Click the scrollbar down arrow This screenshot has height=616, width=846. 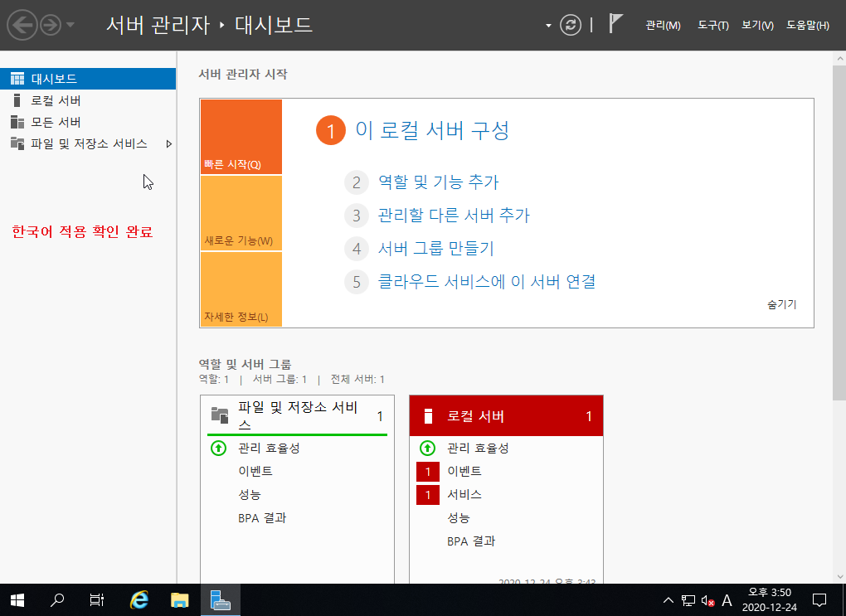tap(839, 577)
